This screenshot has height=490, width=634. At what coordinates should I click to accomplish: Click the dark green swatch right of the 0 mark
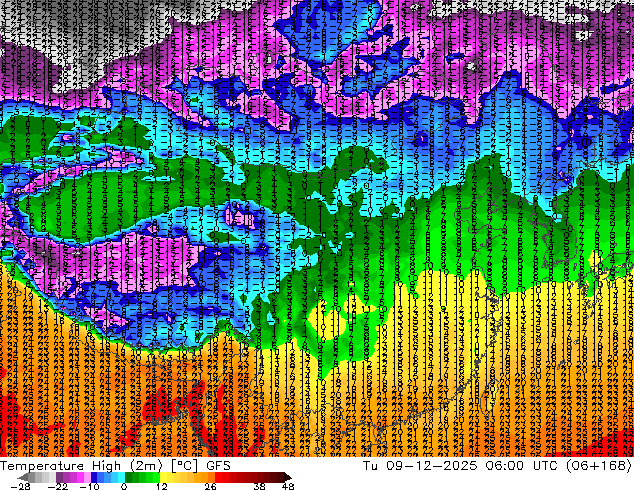(x=129, y=477)
